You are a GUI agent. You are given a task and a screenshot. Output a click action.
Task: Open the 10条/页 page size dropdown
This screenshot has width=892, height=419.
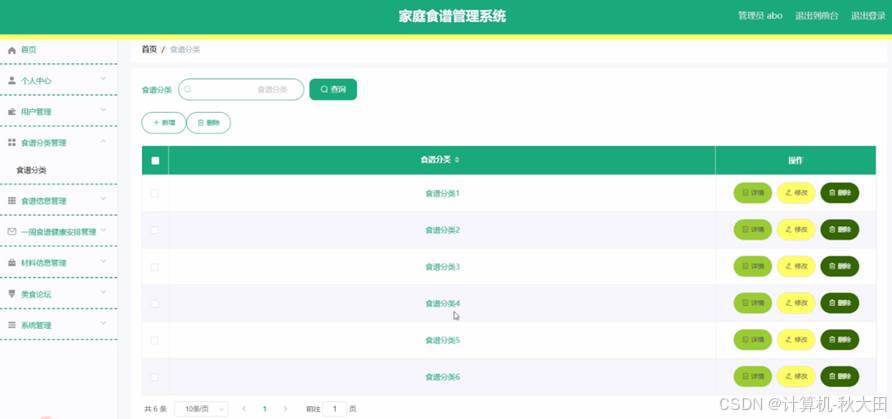point(201,409)
